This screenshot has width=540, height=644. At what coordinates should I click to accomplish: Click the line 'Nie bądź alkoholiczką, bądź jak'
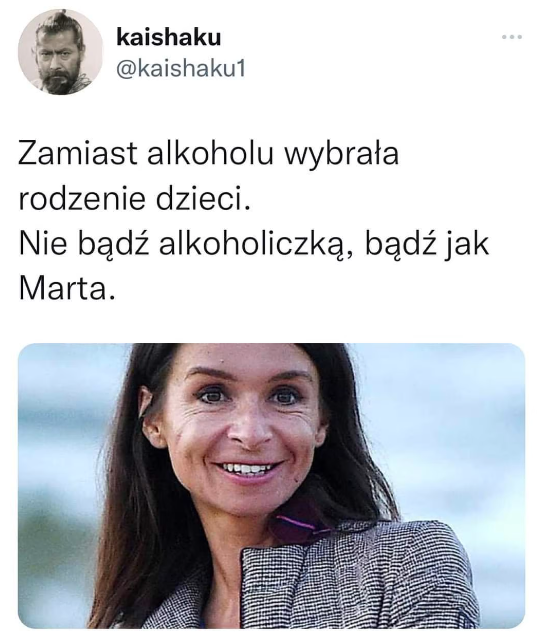pos(254,246)
